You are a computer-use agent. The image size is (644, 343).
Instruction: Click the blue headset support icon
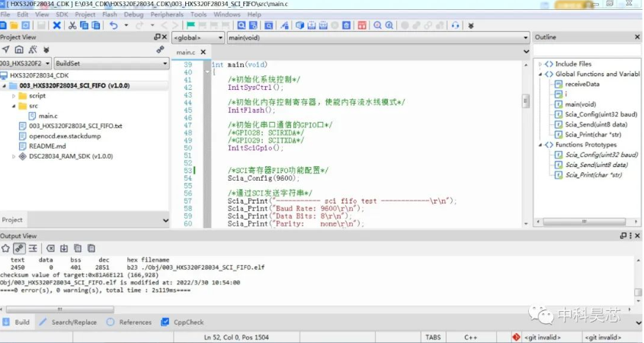coord(455,25)
